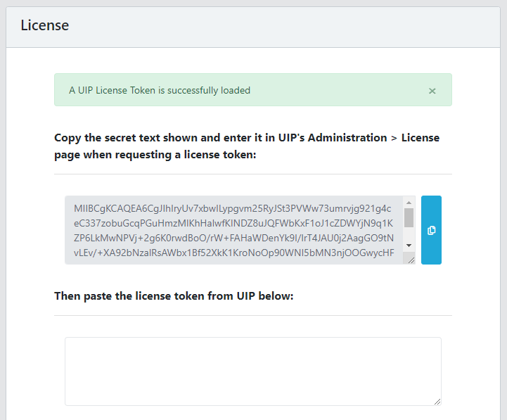
Task: Click the secret line starting with eC337zobu
Action: pyautogui.click(x=232, y=222)
